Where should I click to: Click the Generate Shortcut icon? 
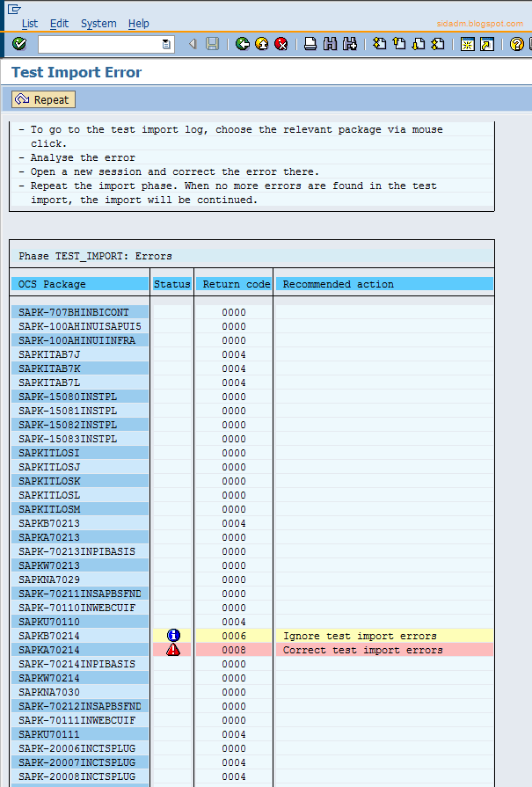[487, 44]
